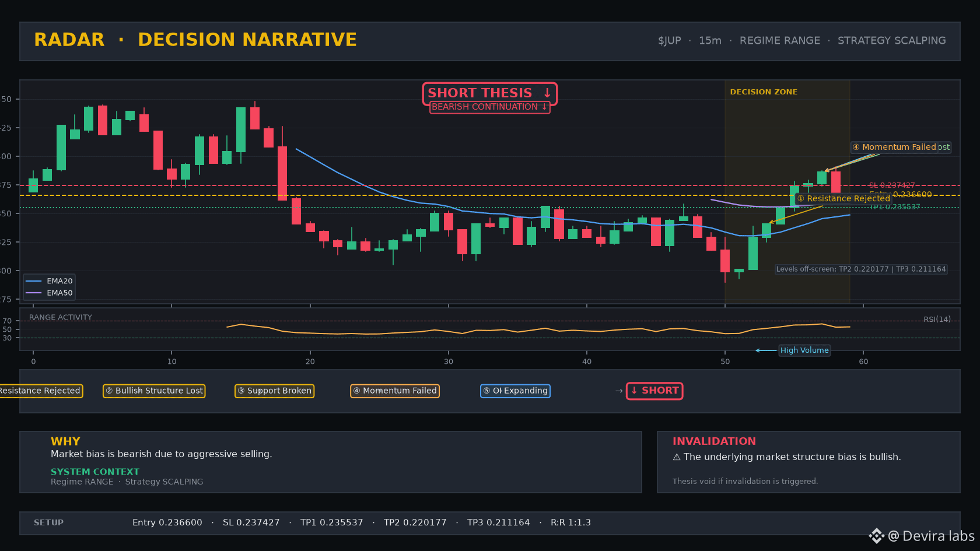
Task: Click the SHORT THESIS badge above the chart
Action: point(490,93)
